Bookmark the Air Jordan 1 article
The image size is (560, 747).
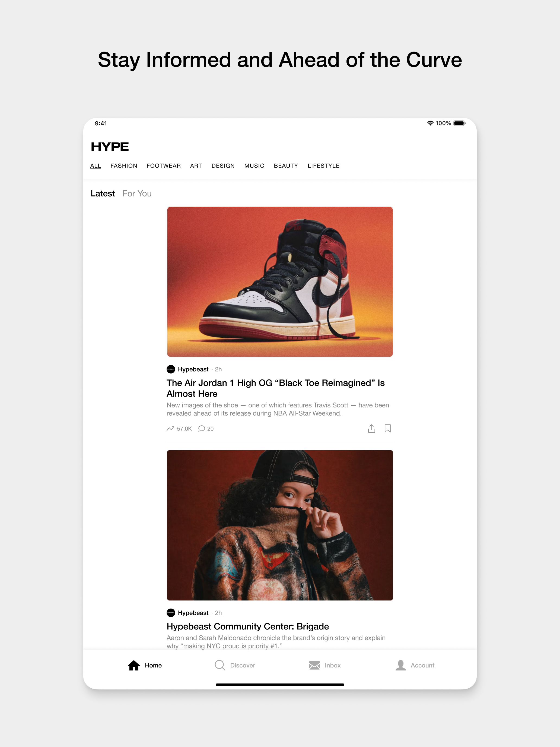pyautogui.click(x=387, y=428)
